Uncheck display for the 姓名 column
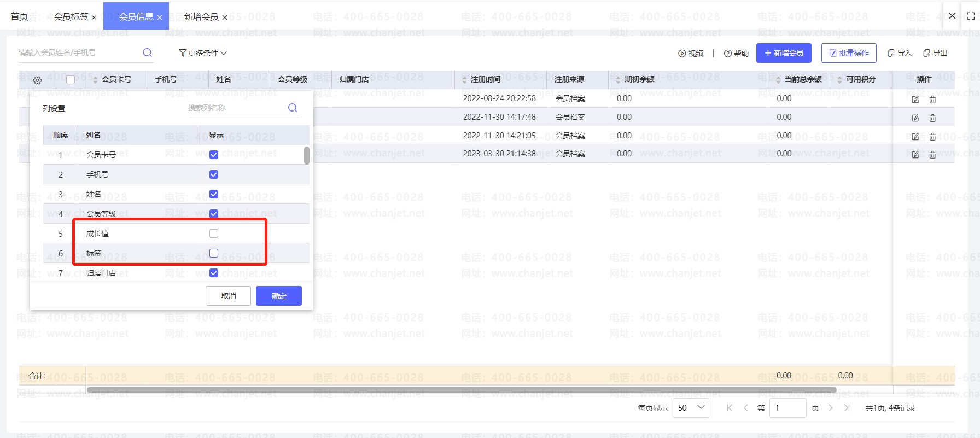The image size is (980, 438). (x=214, y=194)
